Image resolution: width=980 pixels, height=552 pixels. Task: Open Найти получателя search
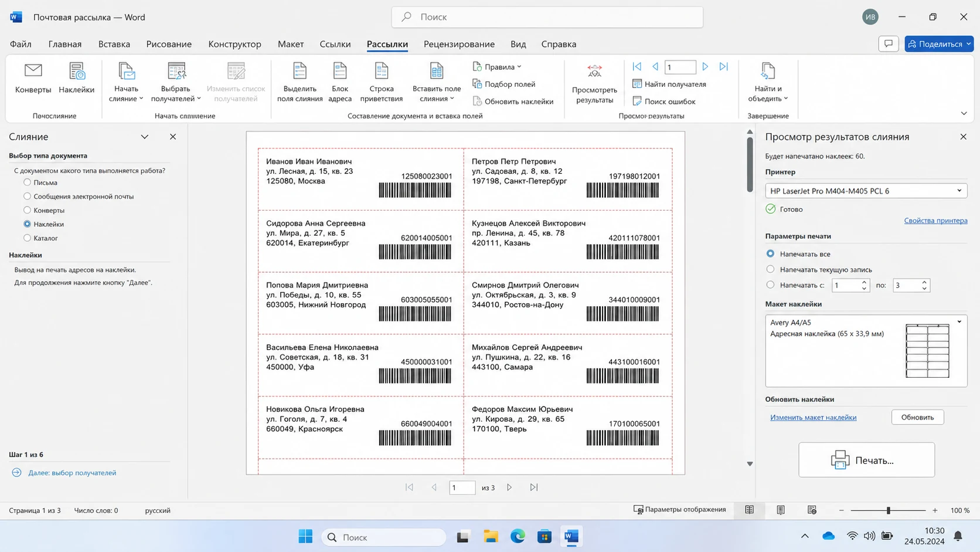(x=669, y=84)
